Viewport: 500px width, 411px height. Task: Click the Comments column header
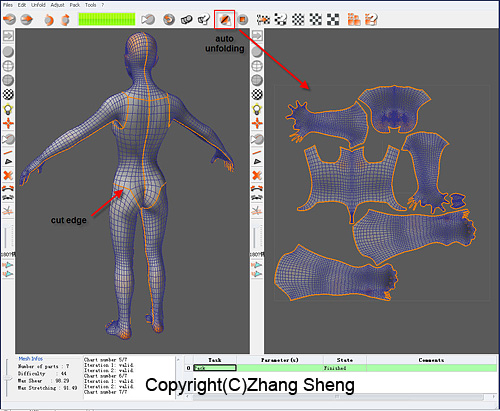[431, 360]
